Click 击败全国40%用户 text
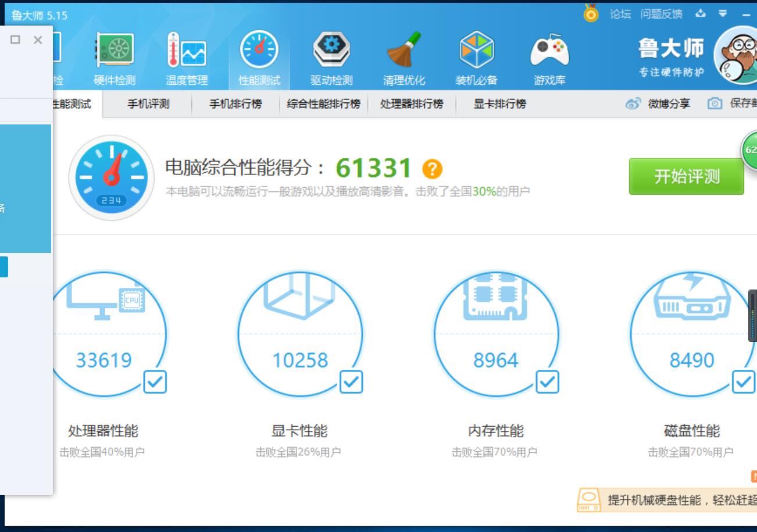This screenshot has width=757, height=532. [102, 452]
